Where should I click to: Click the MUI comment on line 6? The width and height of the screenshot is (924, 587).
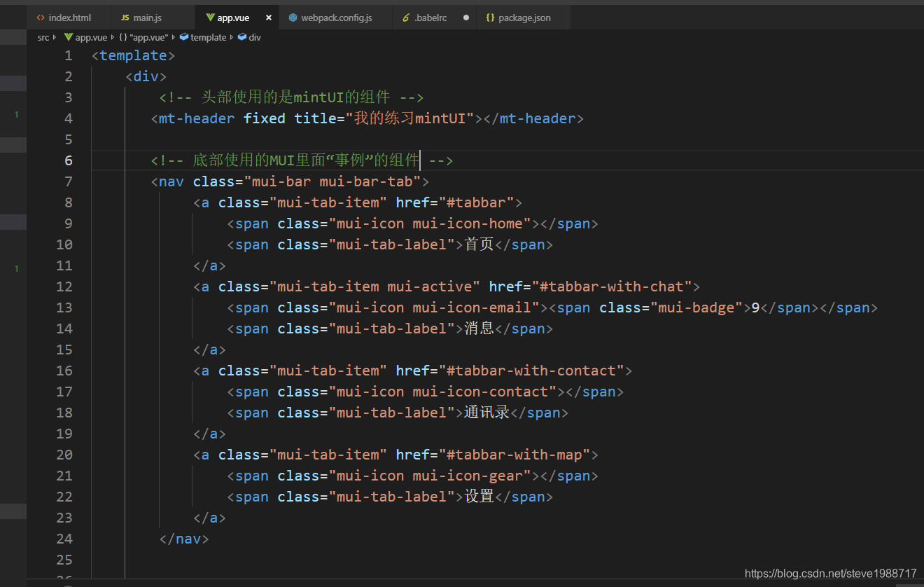pyautogui.click(x=302, y=160)
